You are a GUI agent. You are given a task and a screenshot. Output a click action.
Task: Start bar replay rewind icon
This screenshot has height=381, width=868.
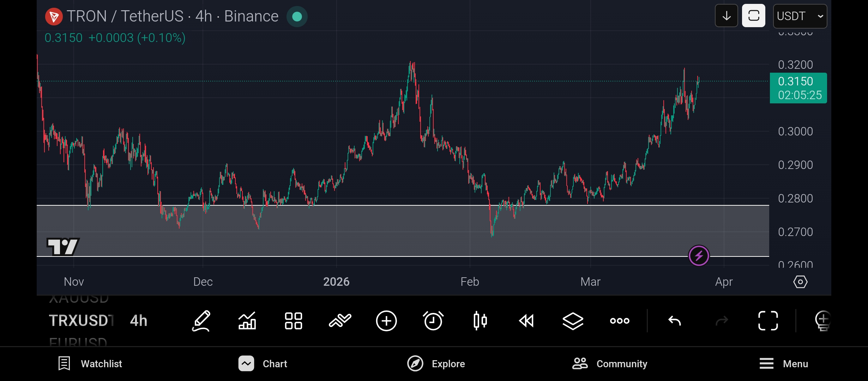coord(526,321)
